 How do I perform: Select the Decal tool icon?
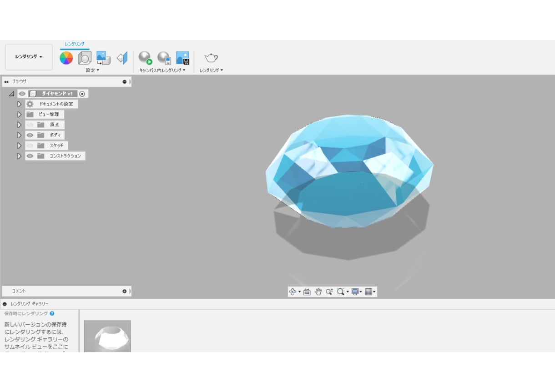pos(103,58)
